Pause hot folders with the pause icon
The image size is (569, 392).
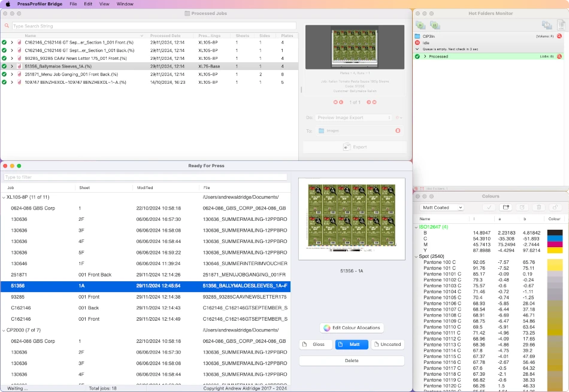click(x=435, y=25)
